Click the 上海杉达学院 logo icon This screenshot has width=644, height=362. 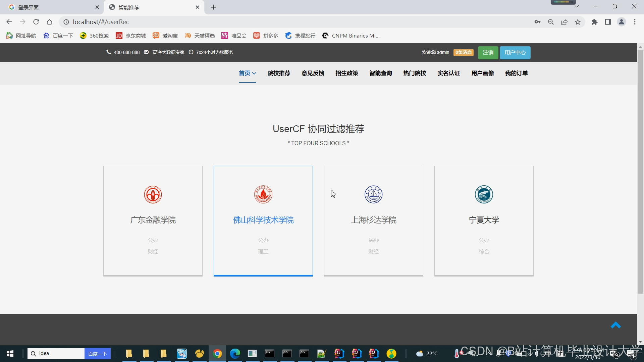[373, 194]
